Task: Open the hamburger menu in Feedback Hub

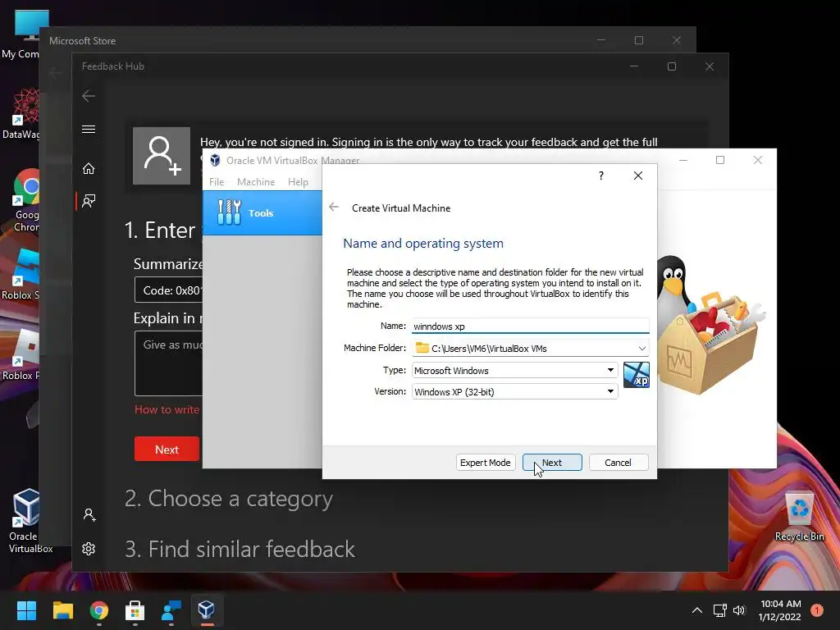Action: pyautogui.click(x=89, y=129)
